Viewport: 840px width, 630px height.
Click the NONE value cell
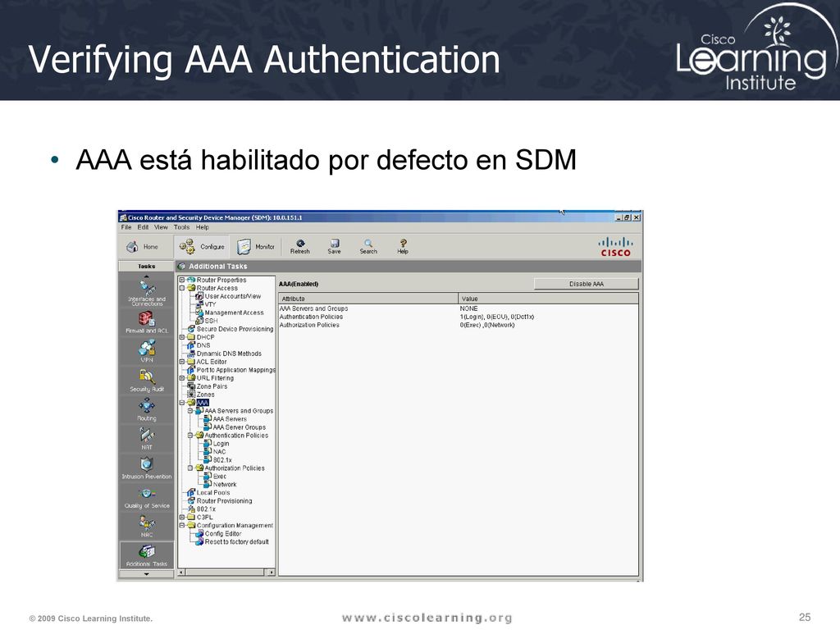[x=468, y=308]
